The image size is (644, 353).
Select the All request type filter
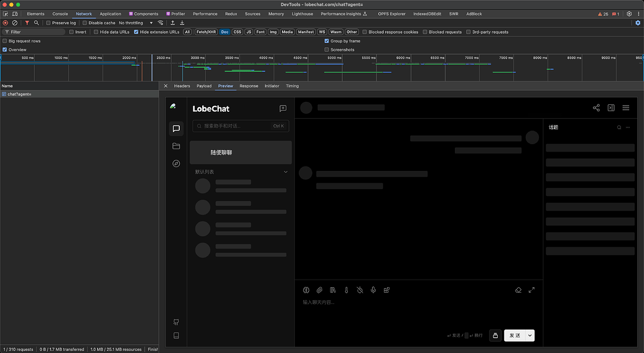[187, 32]
